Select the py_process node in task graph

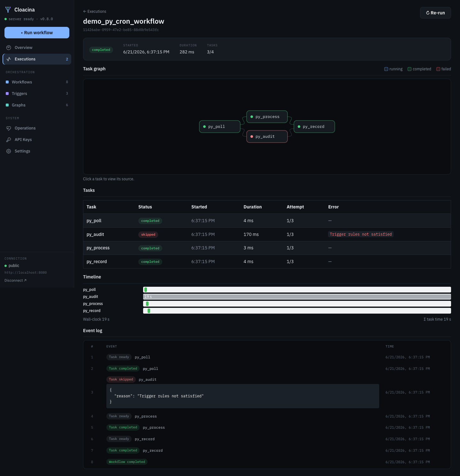coord(267,117)
